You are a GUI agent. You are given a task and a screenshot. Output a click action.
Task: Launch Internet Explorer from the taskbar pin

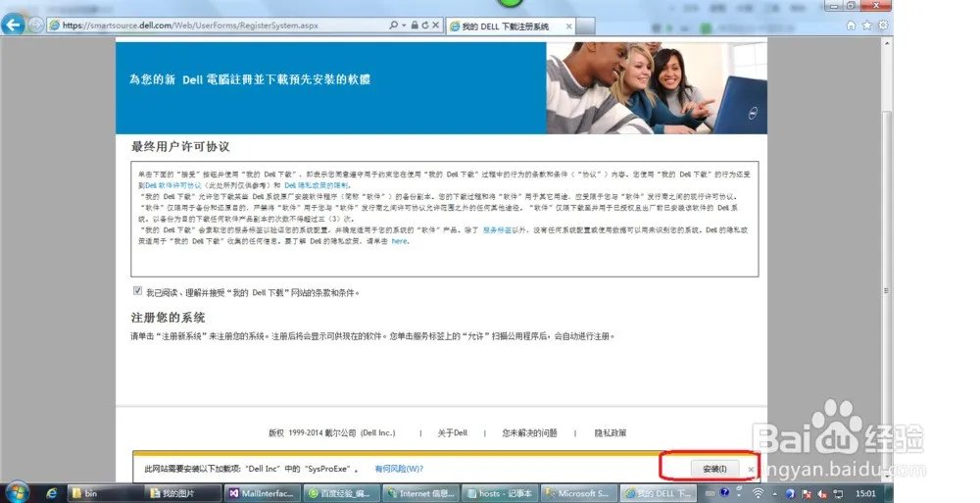point(51,493)
